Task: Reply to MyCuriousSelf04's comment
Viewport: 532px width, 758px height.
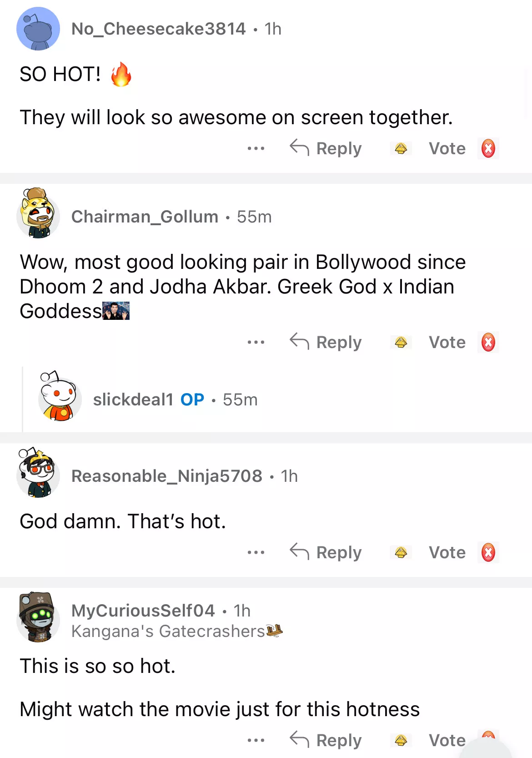Action: 326,740
